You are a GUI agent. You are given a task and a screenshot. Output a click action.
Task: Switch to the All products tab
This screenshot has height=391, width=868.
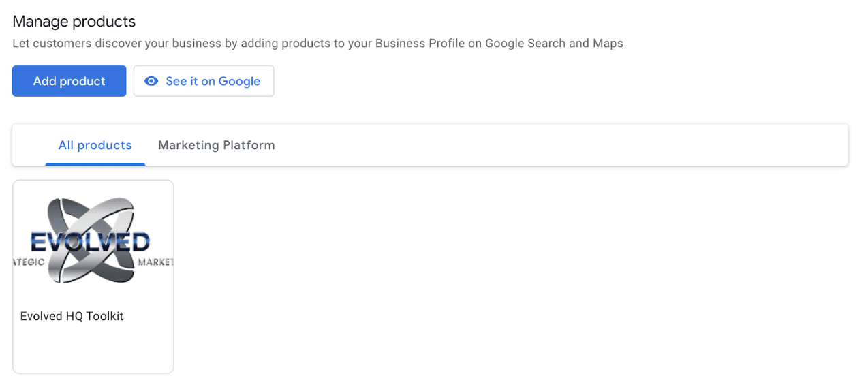point(95,145)
